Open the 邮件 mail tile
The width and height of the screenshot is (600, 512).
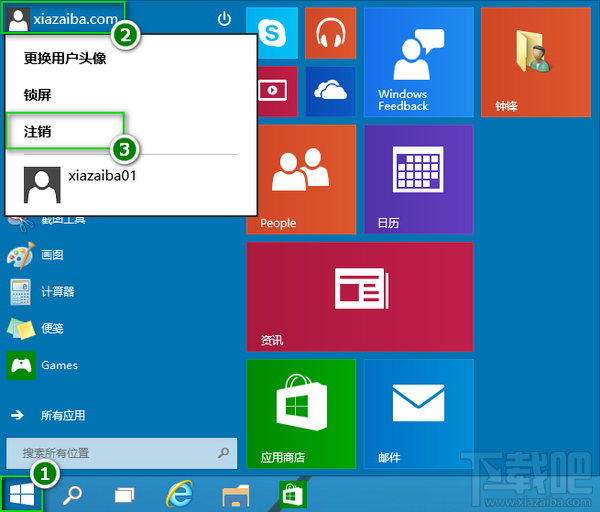coord(418,413)
